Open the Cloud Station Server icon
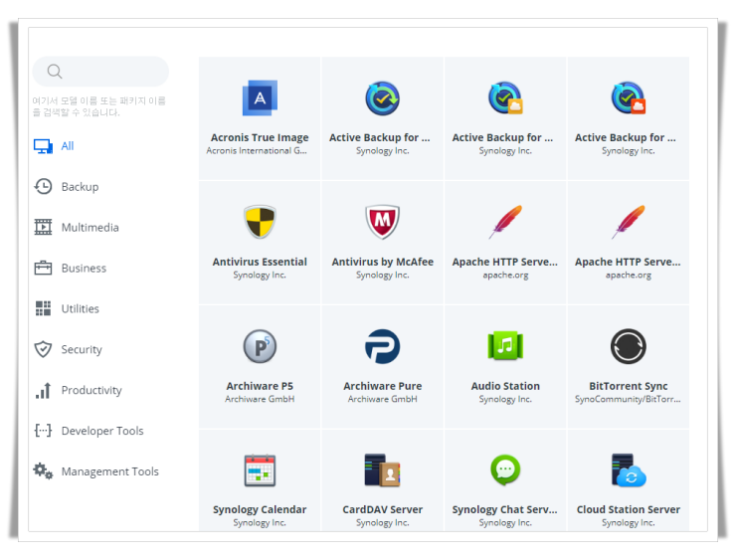Screen dimensions: 736x560 coord(629,470)
